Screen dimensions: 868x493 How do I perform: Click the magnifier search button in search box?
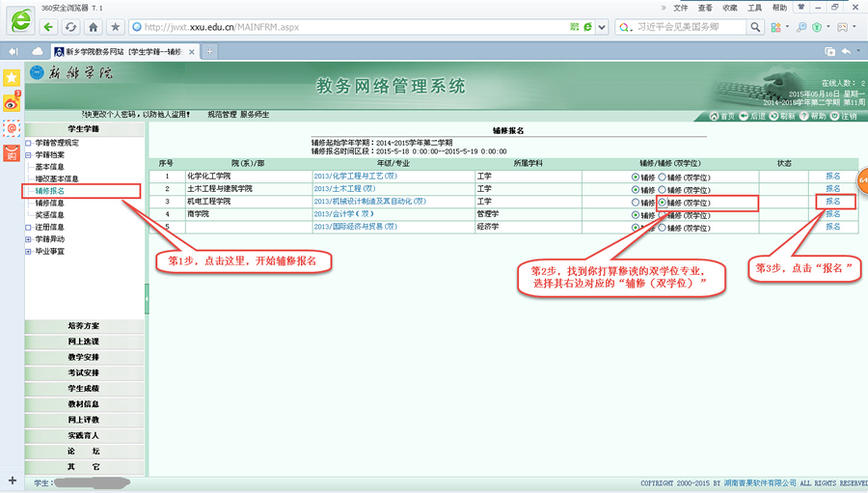[x=755, y=27]
